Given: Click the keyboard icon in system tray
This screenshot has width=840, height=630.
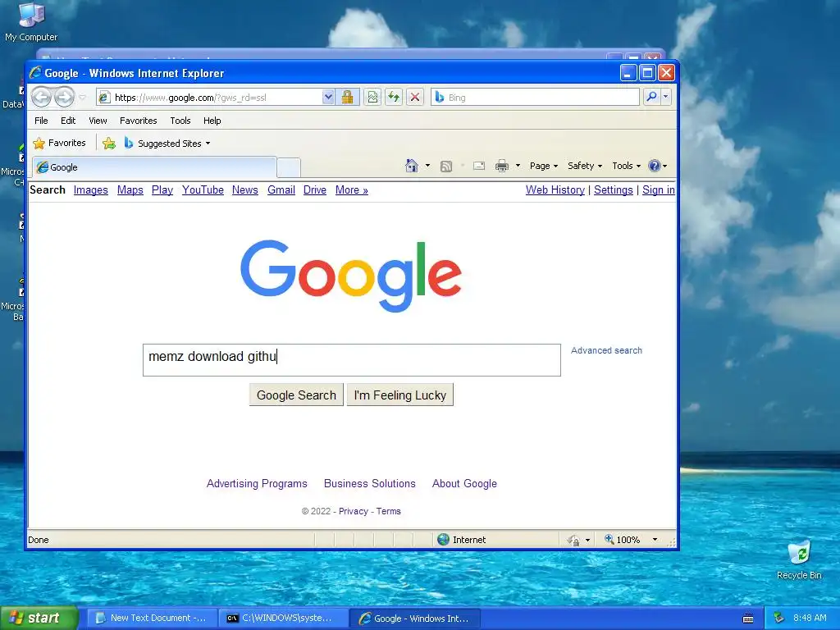Looking at the screenshot, I should (748, 619).
